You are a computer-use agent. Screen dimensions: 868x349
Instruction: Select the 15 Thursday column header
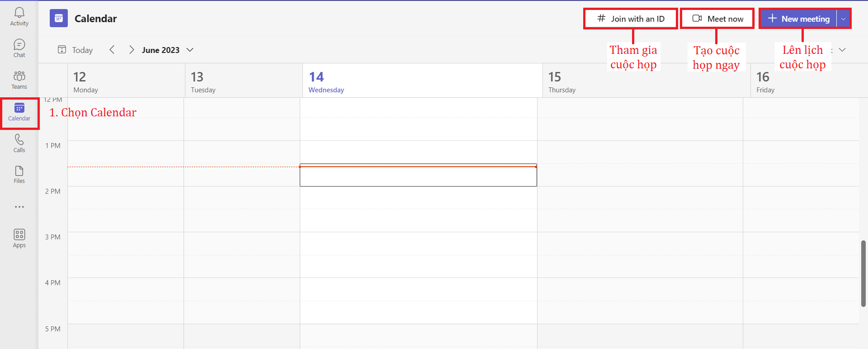[x=646, y=81]
